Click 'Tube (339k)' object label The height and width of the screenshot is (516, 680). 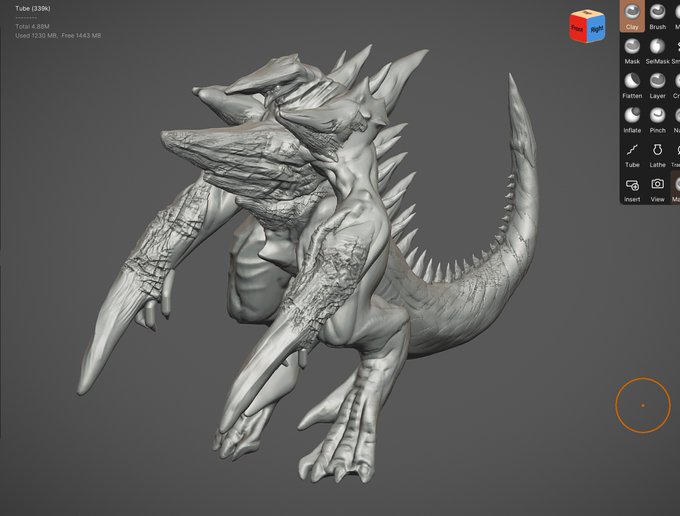33,8
